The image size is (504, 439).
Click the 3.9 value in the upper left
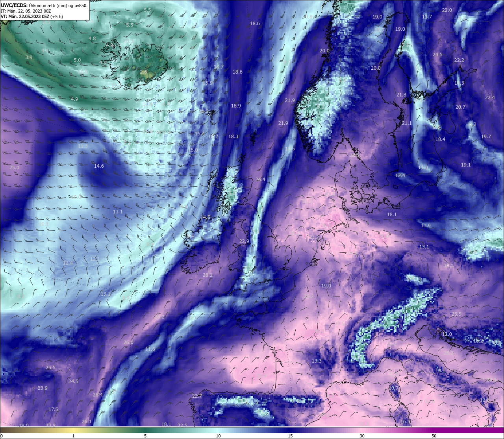tap(29, 57)
